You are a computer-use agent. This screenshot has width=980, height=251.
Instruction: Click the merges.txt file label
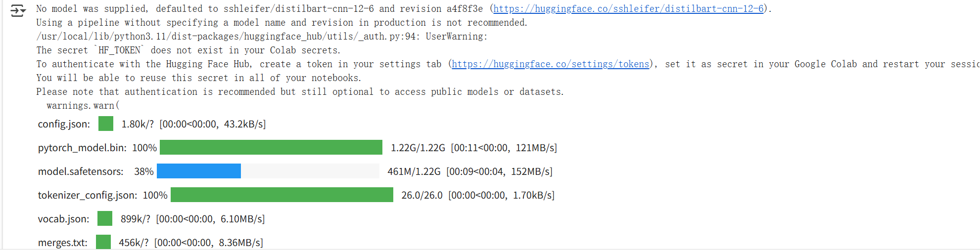63,243
